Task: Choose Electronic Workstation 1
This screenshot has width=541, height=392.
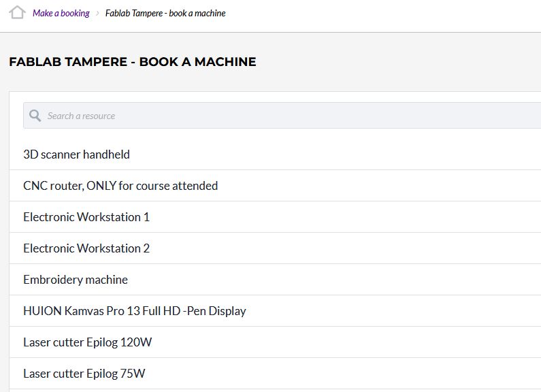Action: pos(86,217)
